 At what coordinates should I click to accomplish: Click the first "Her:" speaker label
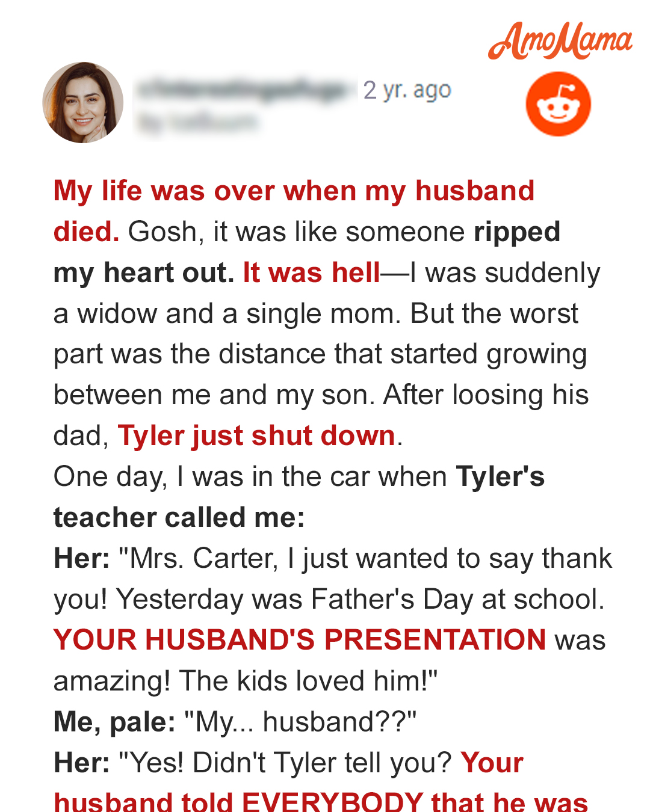82,558
